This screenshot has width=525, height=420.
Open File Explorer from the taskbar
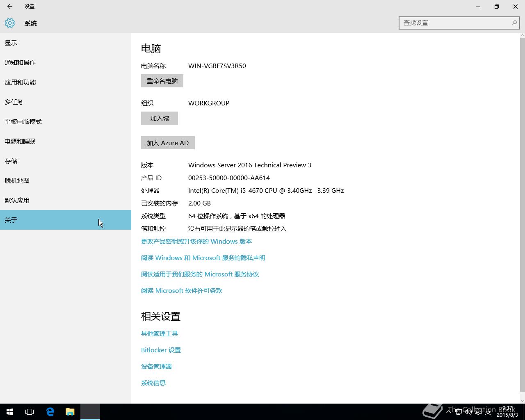click(x=70, y=412)
